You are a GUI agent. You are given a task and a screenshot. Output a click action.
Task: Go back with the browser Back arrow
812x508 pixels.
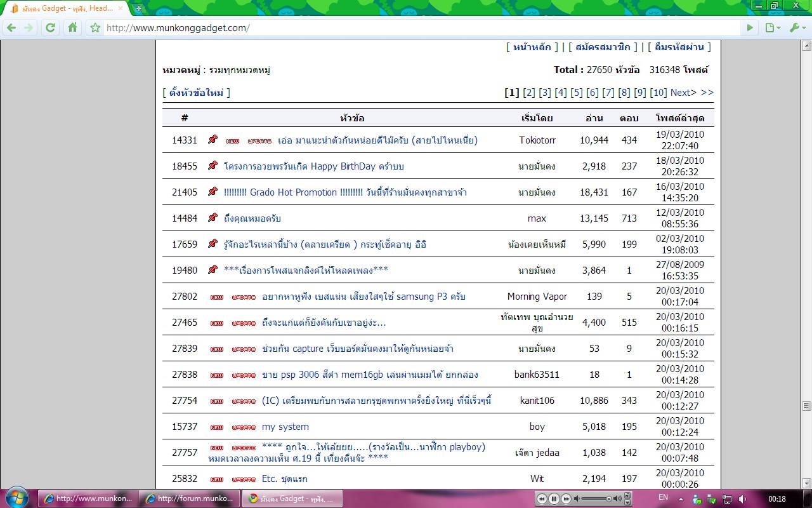click(x=11, y=28)
